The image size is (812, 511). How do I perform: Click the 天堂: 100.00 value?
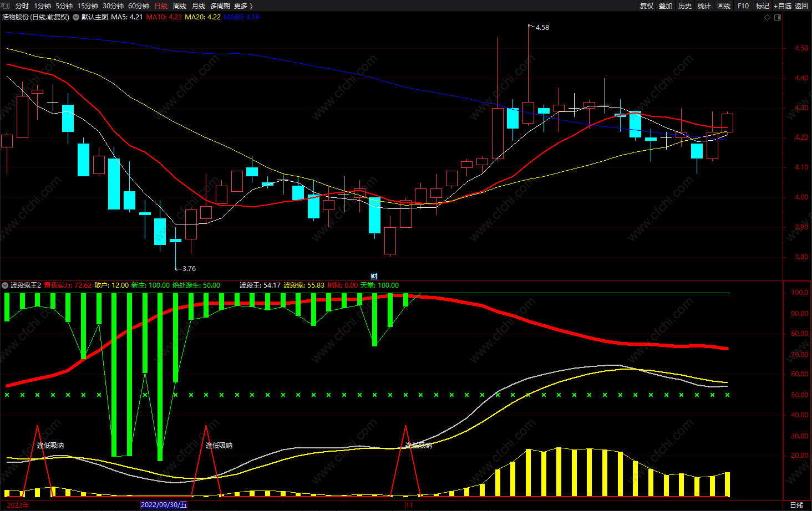click(380, 285)
